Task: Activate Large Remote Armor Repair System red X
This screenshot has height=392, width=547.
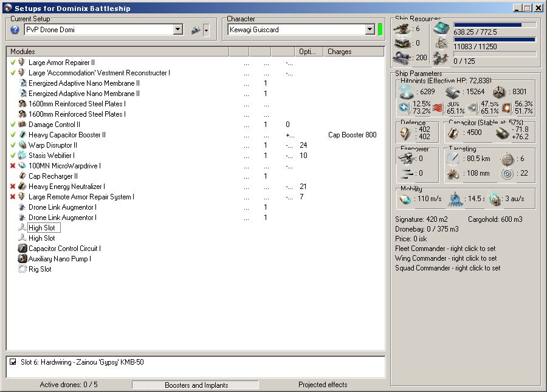Action: (13, 197)
